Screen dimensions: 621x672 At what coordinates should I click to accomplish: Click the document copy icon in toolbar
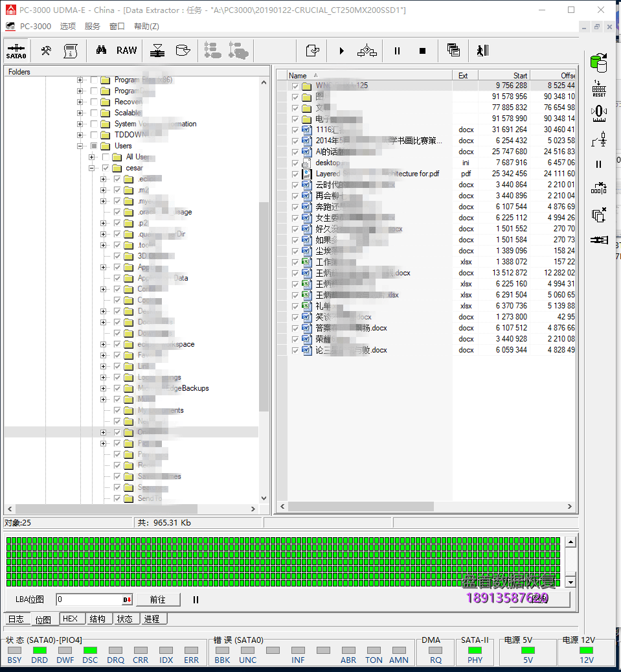[313, 51]
